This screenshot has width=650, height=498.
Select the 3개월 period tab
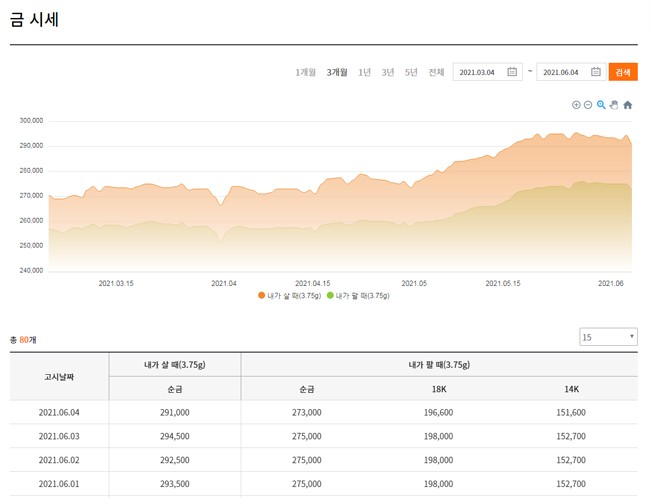tap(337, 72)
